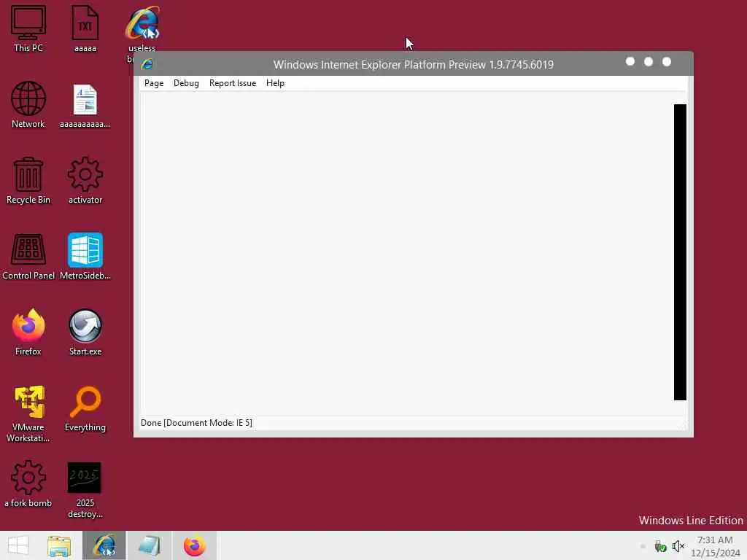
Task: Select the aaaaaaaaaa document icon
Action: (85, 105)
